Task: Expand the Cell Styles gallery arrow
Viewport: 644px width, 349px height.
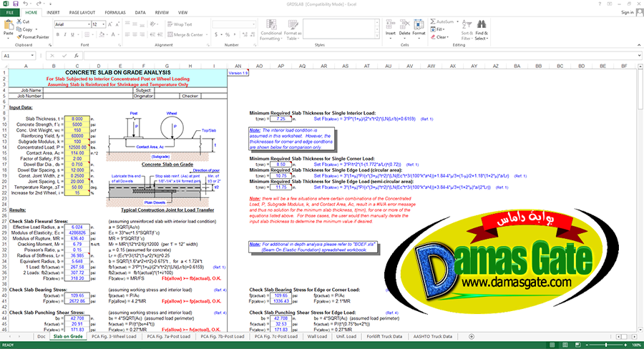Action: coord(377,37)
